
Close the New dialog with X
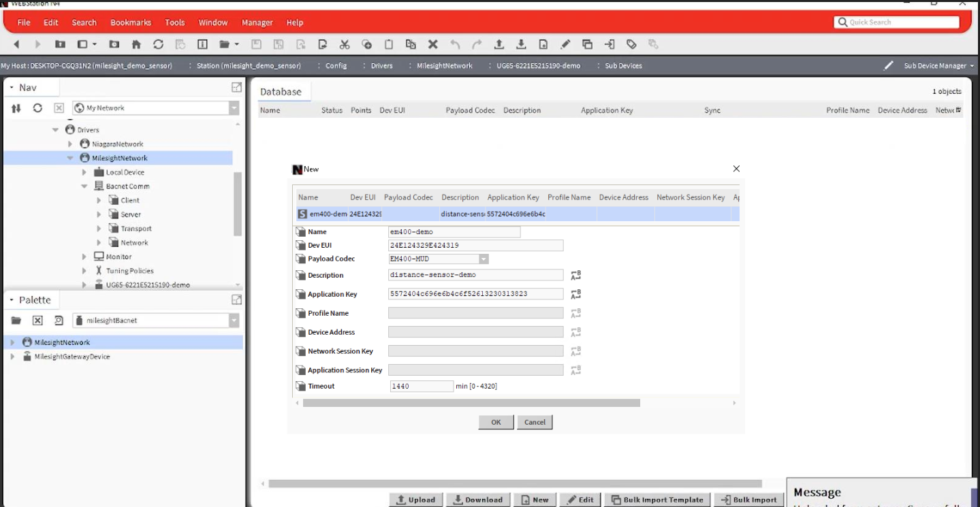(736, 169)
